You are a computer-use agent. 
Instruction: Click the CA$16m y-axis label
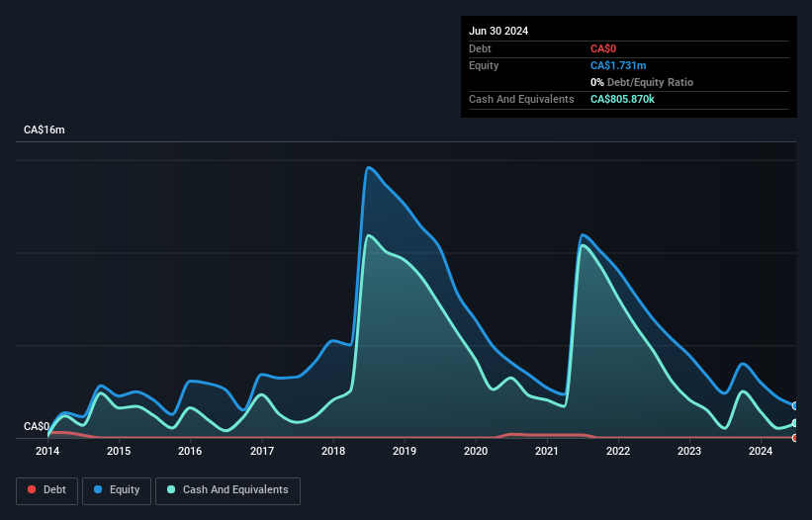[45, 130]
